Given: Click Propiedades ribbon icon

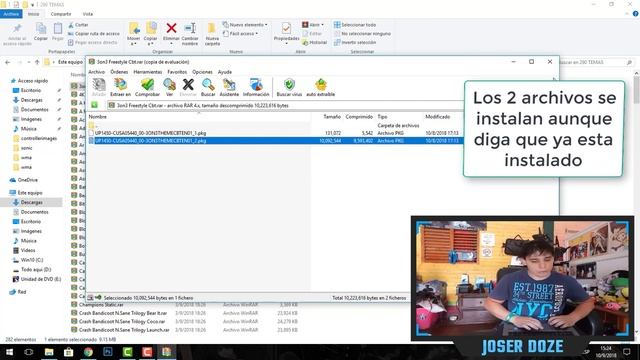Looking at the screenshot, I should coord(286,32).
